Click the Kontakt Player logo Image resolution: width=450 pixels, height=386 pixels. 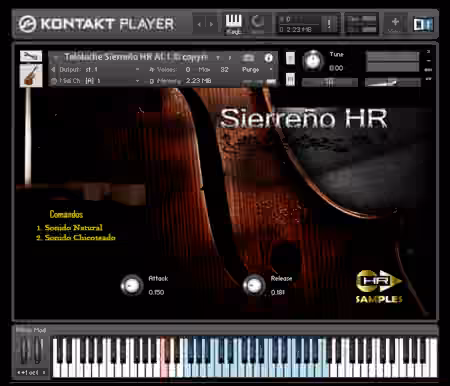(x=96, y=24)
